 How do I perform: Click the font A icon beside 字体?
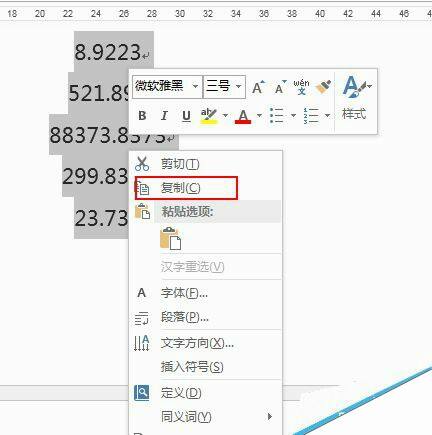pos(142,293)
